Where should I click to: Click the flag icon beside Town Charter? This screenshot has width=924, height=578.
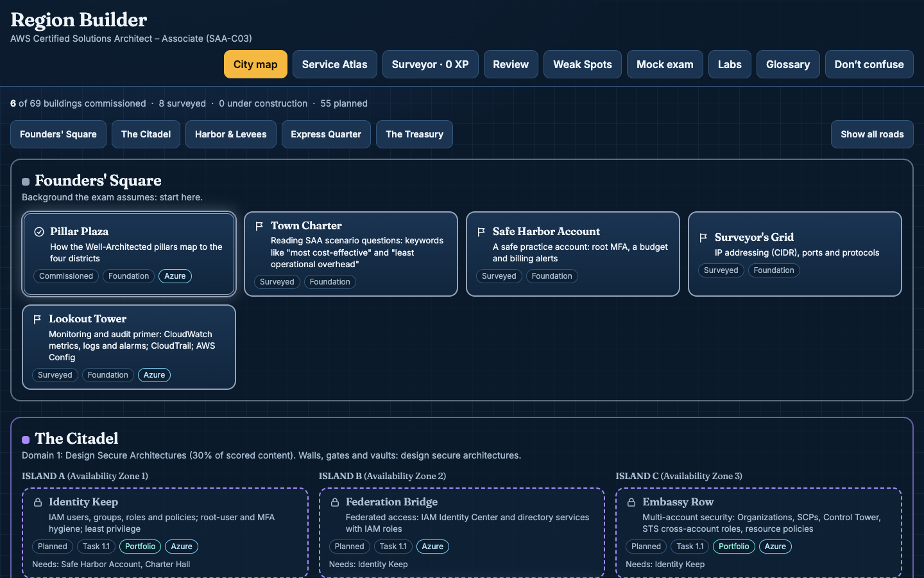point(259,226)
